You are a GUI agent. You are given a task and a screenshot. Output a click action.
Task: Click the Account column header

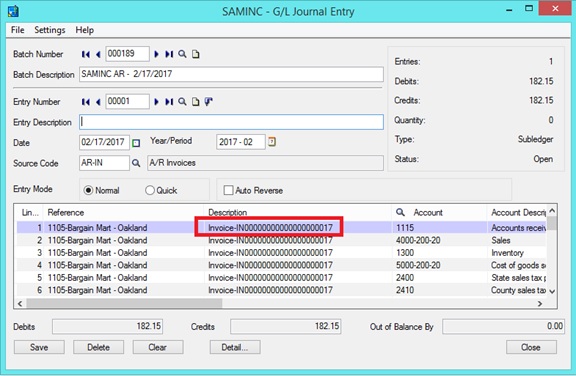[439, 212]
